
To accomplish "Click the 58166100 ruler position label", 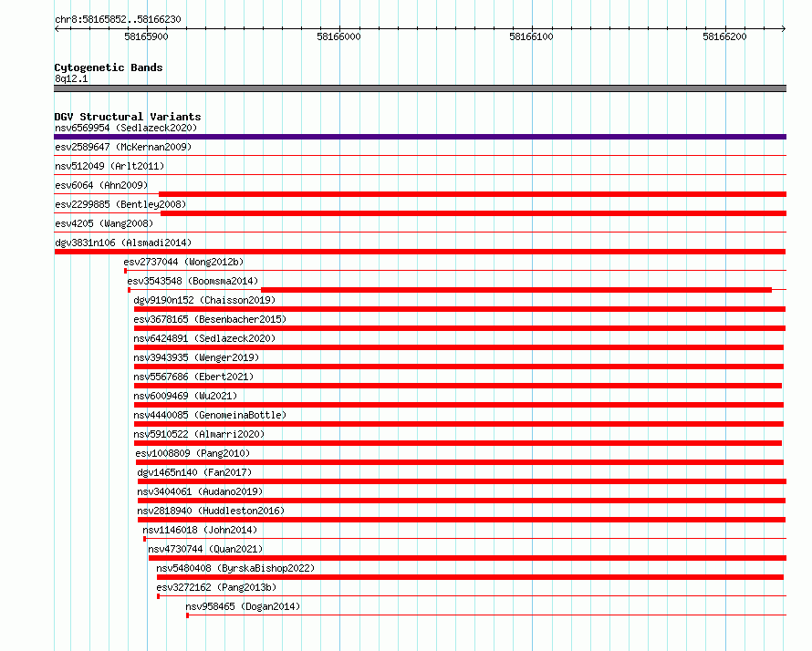I will pyautogui.click(x=531, y=36).
